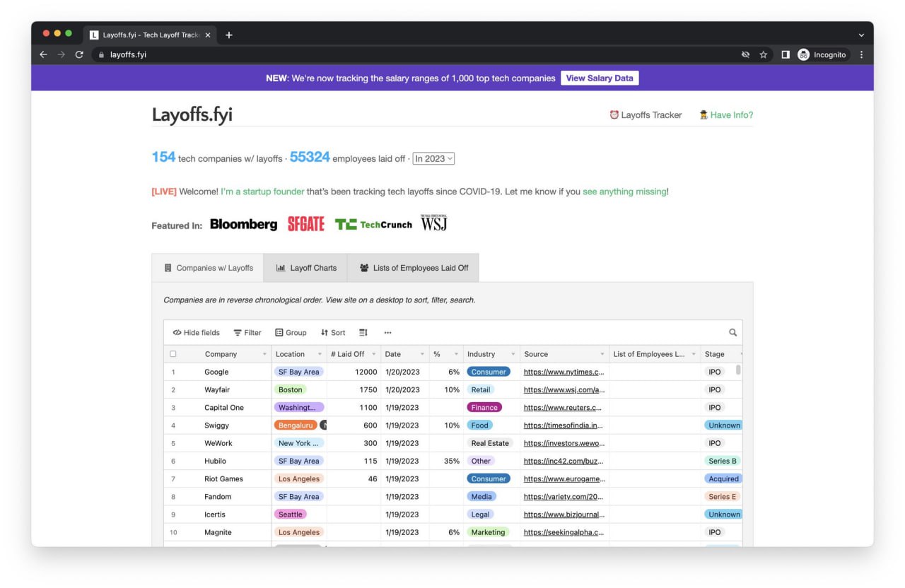Open the Chrome three-dot menu
This screenshot has width=905, height=588.
point(861,54)
